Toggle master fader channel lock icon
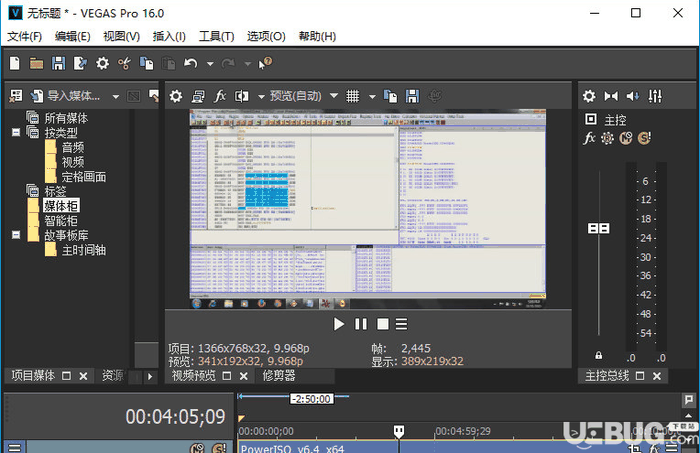 click(x=599, y=356)
